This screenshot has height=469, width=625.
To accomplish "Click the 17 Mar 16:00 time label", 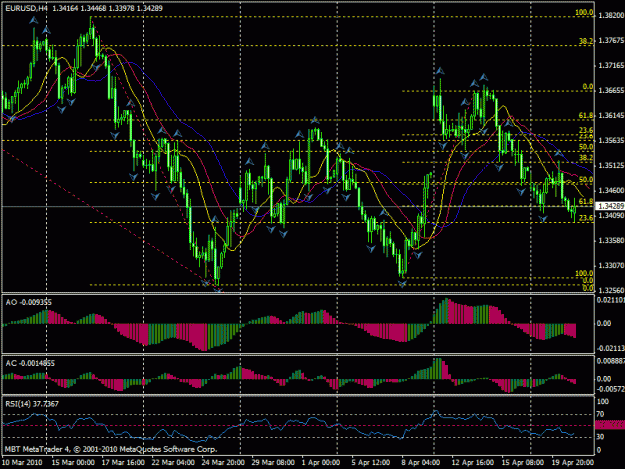I will point(123,463).
